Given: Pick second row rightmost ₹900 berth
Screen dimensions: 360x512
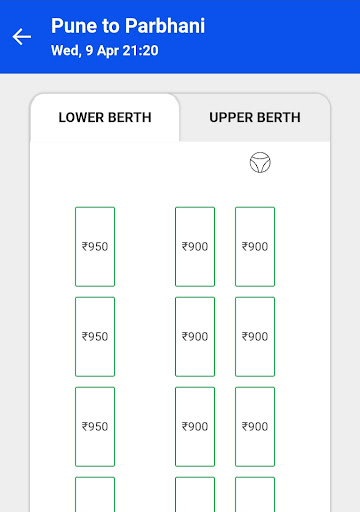Looking at the screenshot, I should click(255, 337).
